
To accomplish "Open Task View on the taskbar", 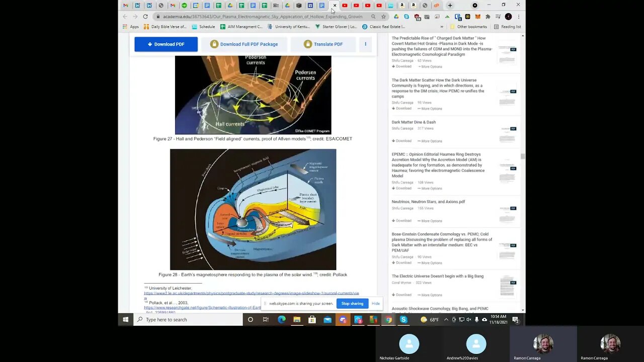I will [266, 319].
